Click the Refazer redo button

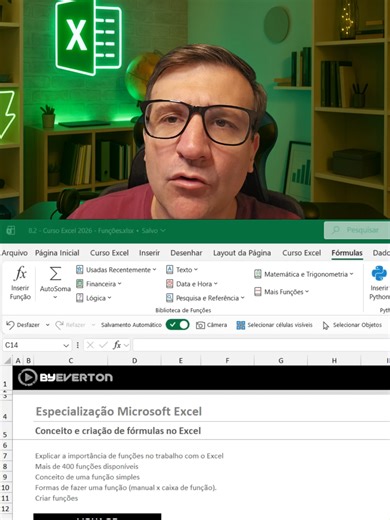coord(70,325)
